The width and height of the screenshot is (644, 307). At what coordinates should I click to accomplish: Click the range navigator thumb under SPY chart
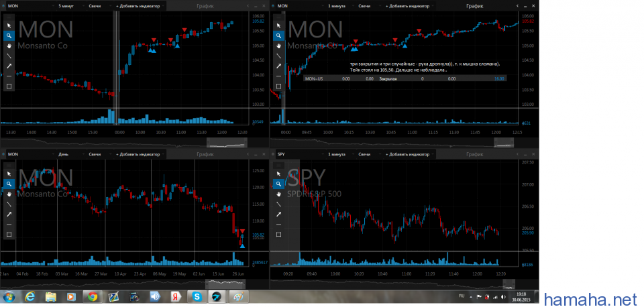509,284
